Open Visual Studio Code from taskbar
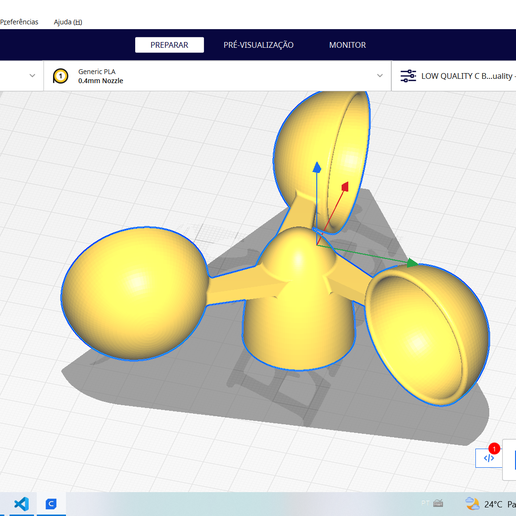516x516 pixels. (21, 504)
